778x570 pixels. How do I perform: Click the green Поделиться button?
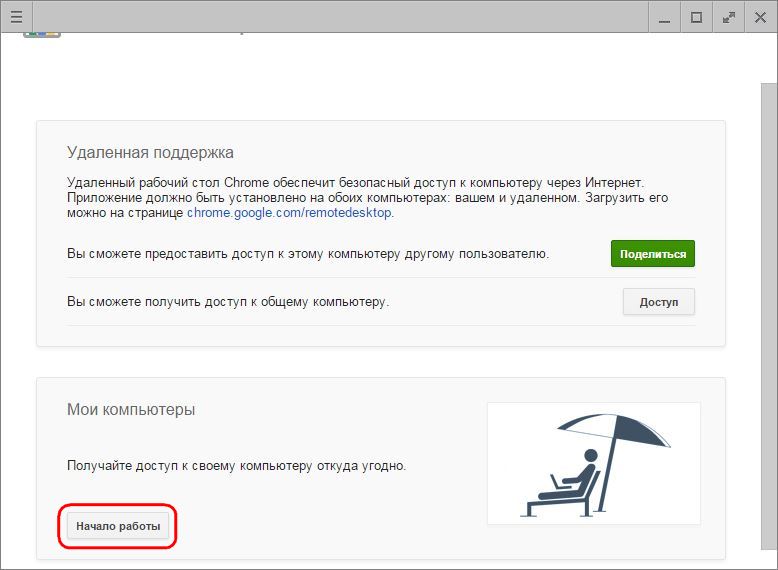click(652, 253)
